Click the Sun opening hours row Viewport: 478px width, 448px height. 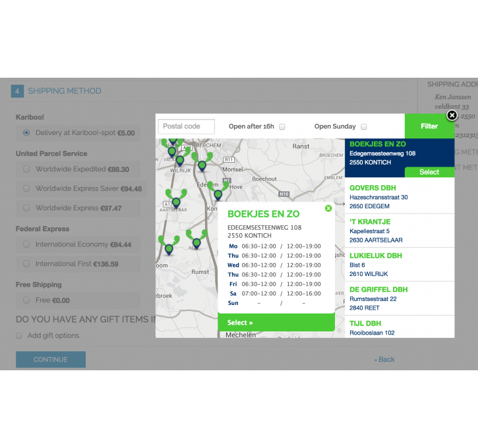coord(274,303)
